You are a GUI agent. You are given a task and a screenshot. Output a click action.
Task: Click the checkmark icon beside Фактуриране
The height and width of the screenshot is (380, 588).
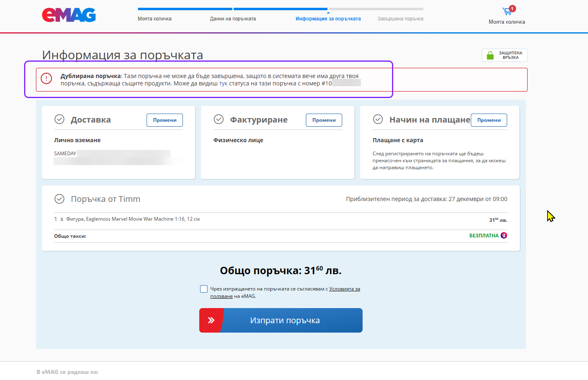(x=219, y=119)
